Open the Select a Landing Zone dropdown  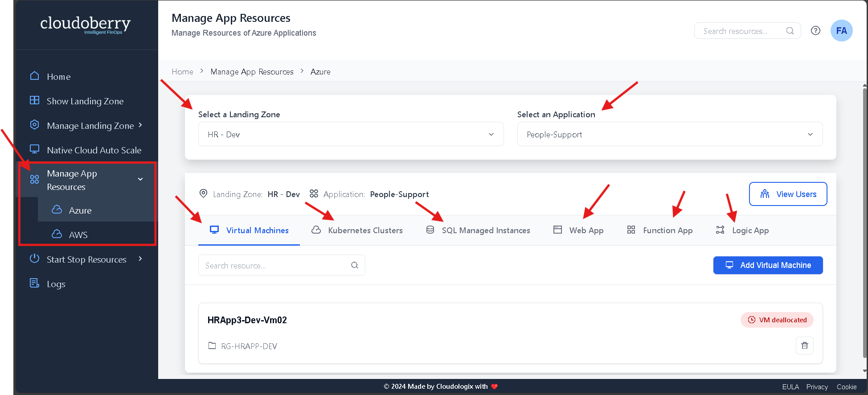pos(351,134)
